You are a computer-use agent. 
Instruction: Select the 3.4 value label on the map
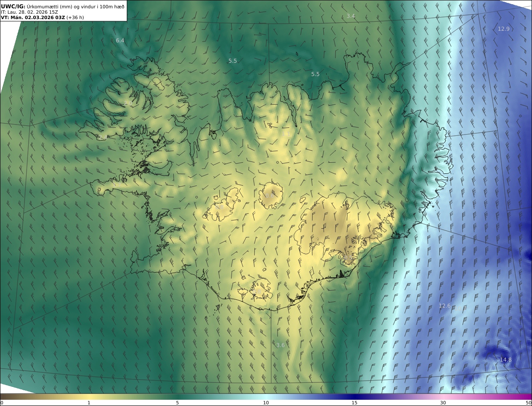pyautogui.click(x=351, y=16)
